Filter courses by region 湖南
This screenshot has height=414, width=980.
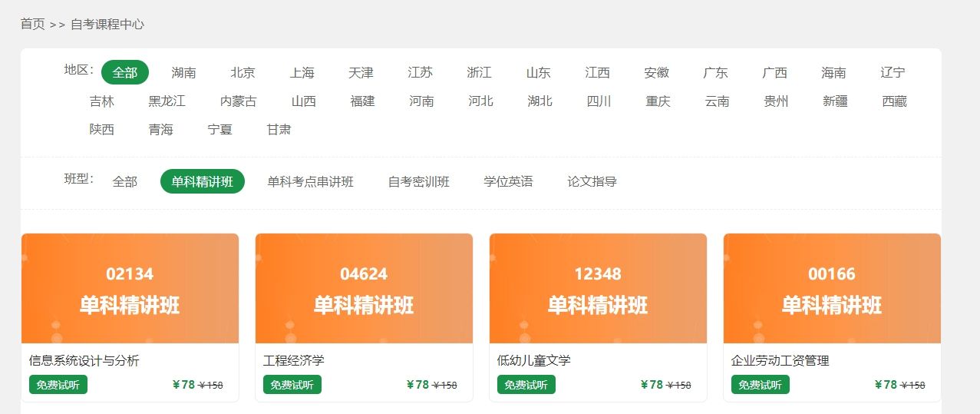click(184, 72)
